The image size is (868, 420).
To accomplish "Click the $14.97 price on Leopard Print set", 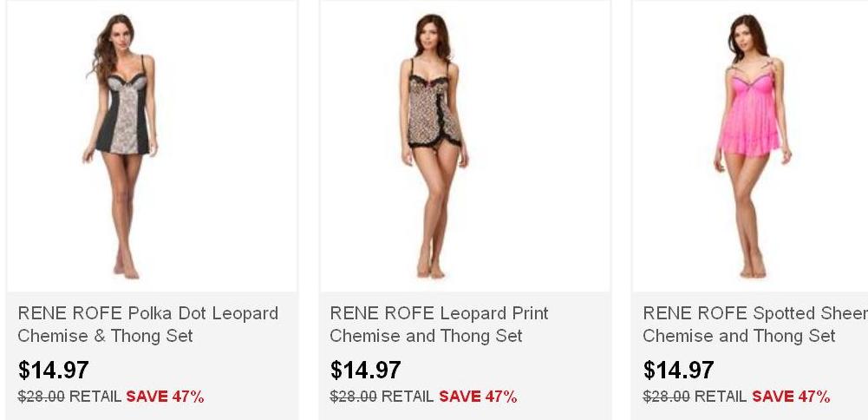I will (366, 371).
